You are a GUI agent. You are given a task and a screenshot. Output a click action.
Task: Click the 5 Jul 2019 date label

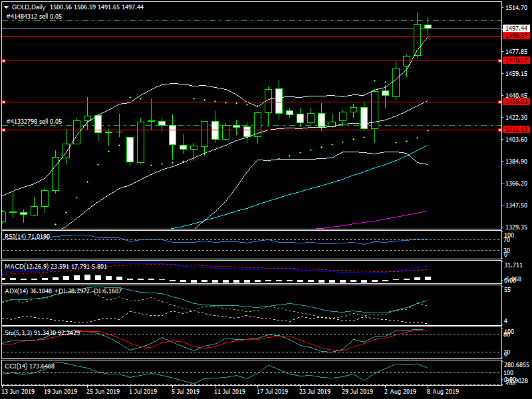point(186,392)
